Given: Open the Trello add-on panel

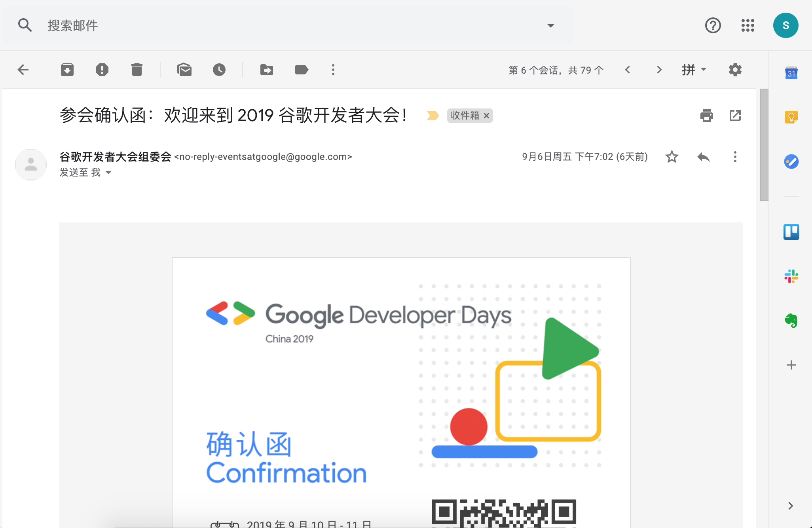Looking at the screenshot, I should point(791,232).
